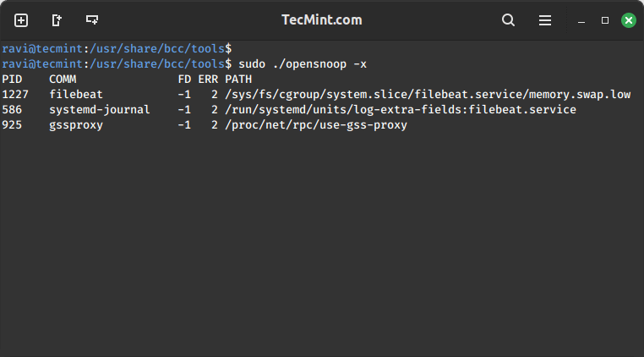Viewport: 644px width, 357px height.
Task: Click the filebeat process name
Action: coord(76,94)
